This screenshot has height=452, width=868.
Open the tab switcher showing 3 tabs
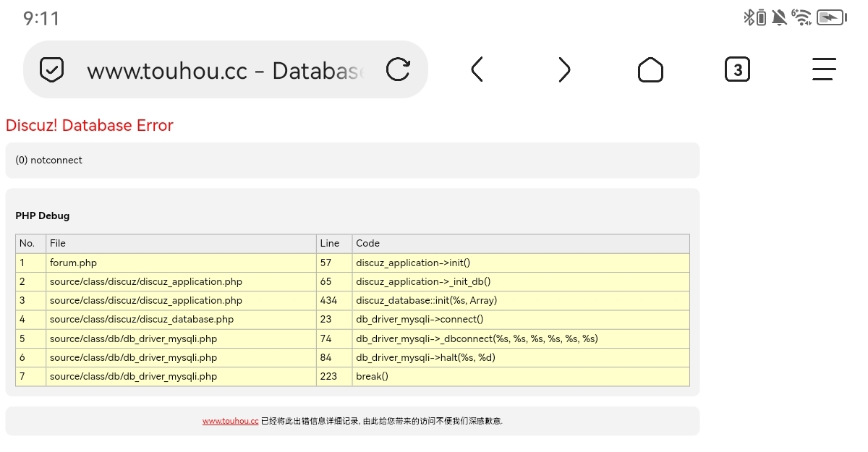coord(737,69)
